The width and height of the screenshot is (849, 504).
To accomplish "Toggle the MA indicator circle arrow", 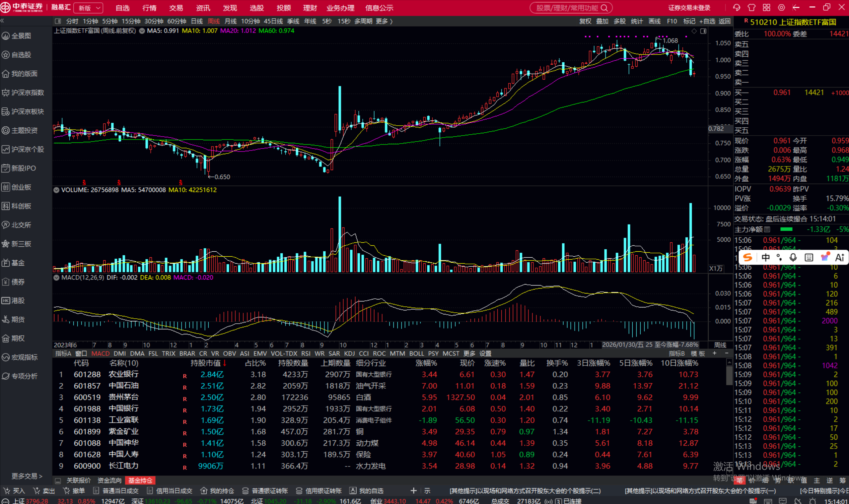I will (x=142, y=31).
